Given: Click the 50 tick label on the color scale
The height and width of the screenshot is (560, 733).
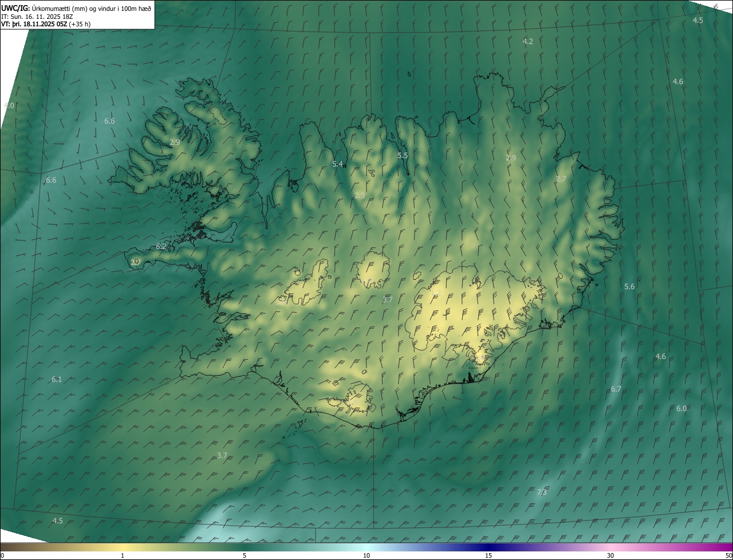Looking at the screenshot, I should coord(728,556).
